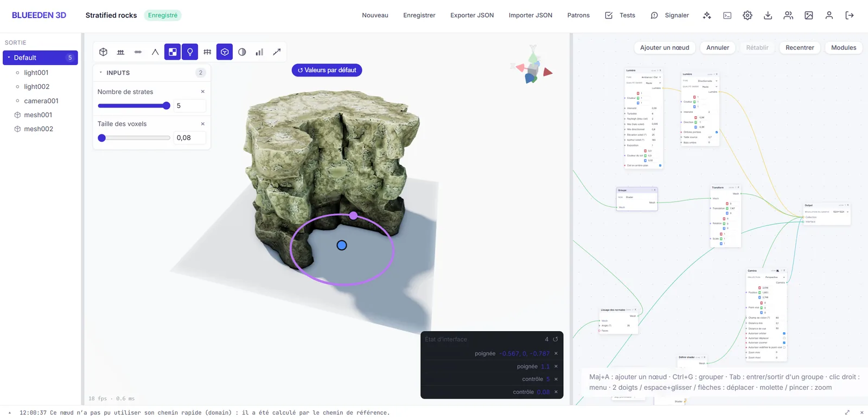868x418 pixels.
Task: Toggle the highlighted hexagon box button
Action: (x=225, y=52)
